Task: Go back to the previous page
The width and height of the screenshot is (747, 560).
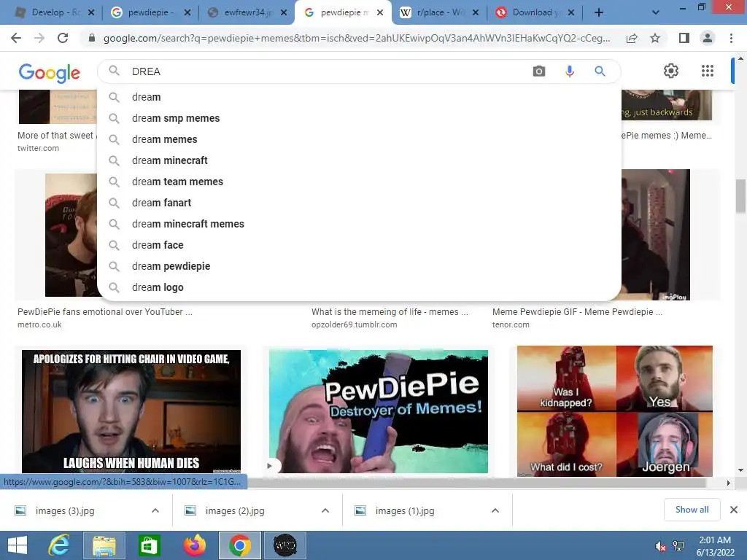Action: pyautogui.click(x=16, y=38)
